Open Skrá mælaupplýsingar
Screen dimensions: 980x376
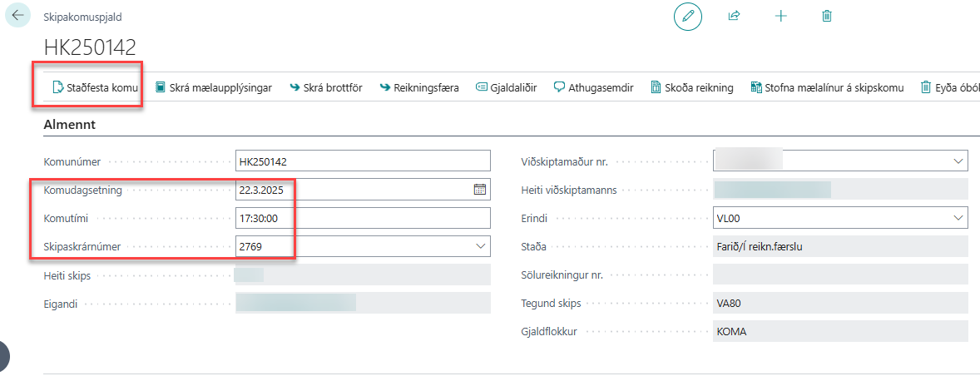pyautogui.click(x=213, y=87)
